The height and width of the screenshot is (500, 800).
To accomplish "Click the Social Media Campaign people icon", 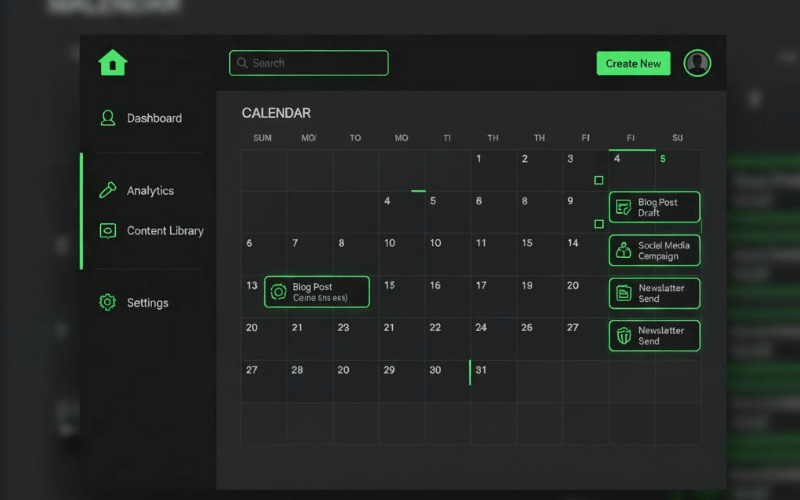I will click(x=623, y=250).
